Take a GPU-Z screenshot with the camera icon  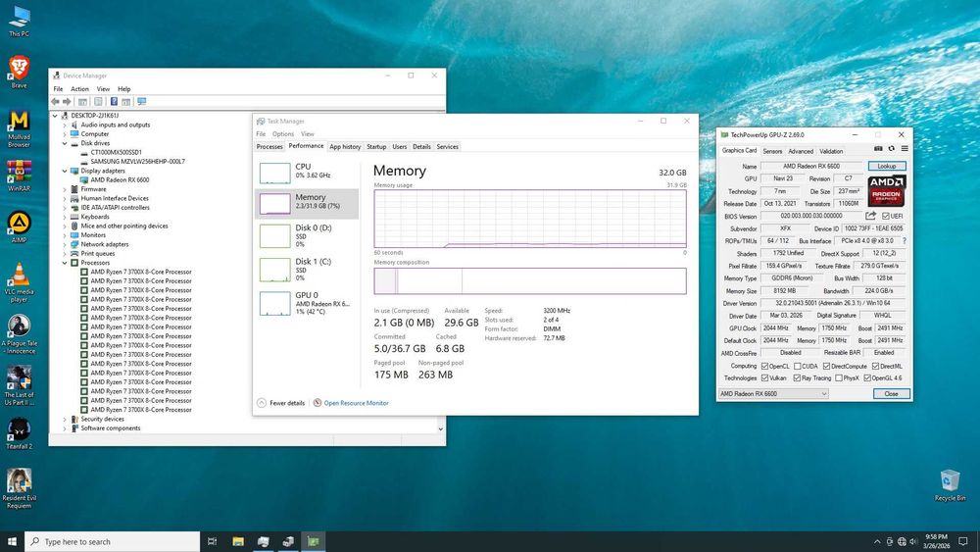(x=878, y=149)
